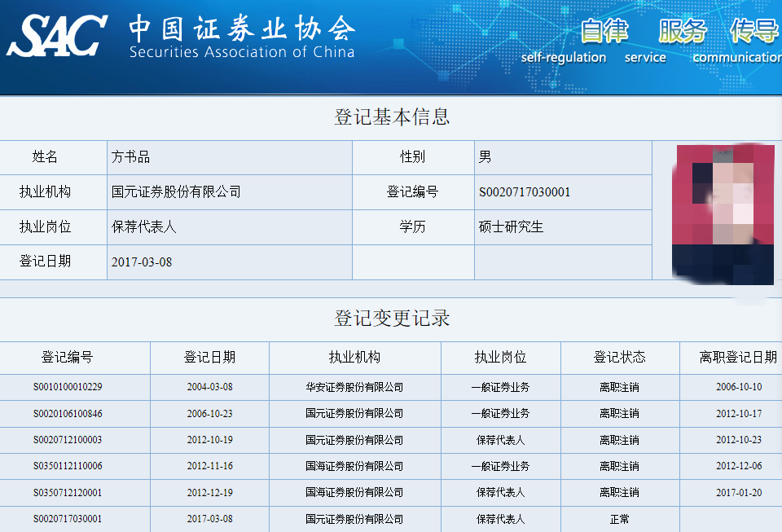Click 一般证券业务 in the 2004-03-08 row
Image resolution: width=782 pixels, height=532 pixels.
pyautogui.click(x=501, y=388)
